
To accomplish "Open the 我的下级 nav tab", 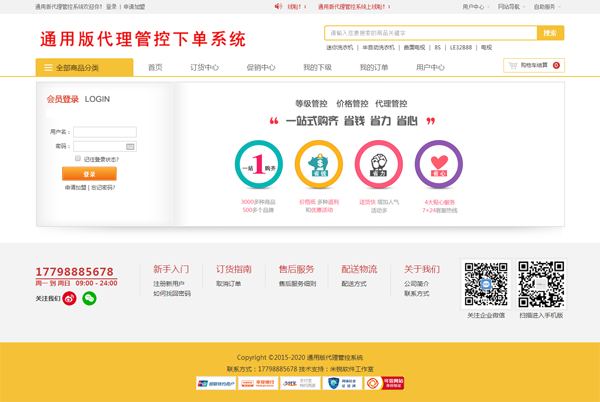I will click(x=317, y=67).
